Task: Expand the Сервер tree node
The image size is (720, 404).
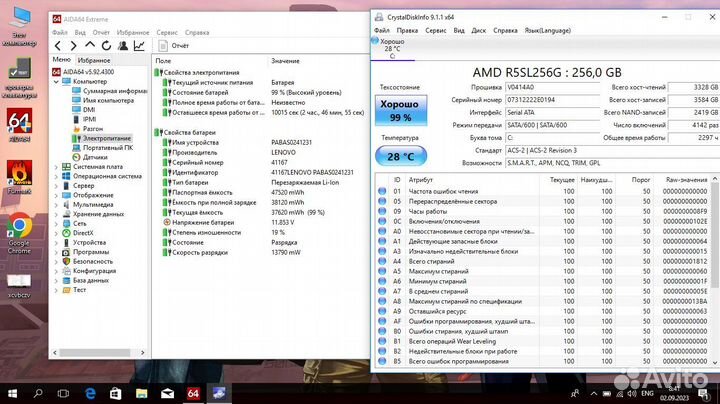Action: [x=56, y=185]
